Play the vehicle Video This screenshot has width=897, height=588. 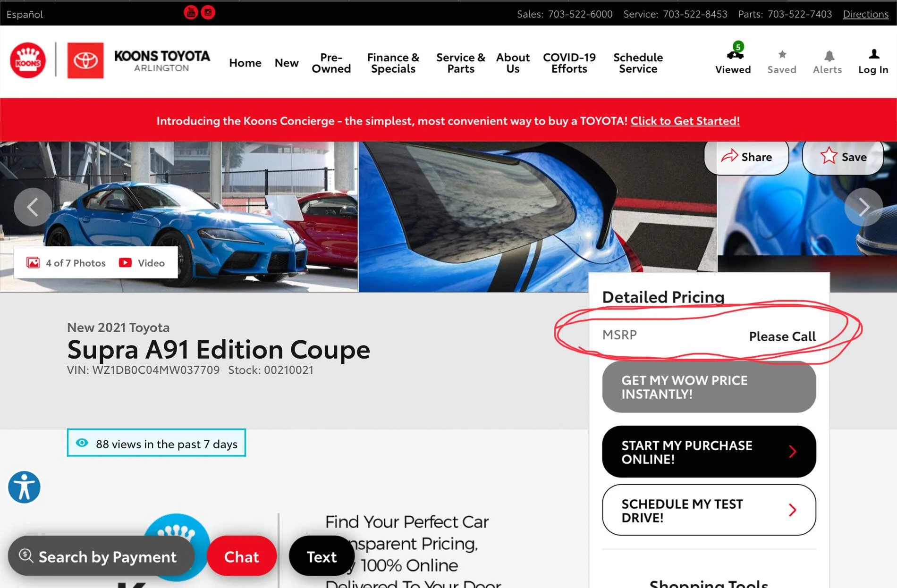pos(142,263)
